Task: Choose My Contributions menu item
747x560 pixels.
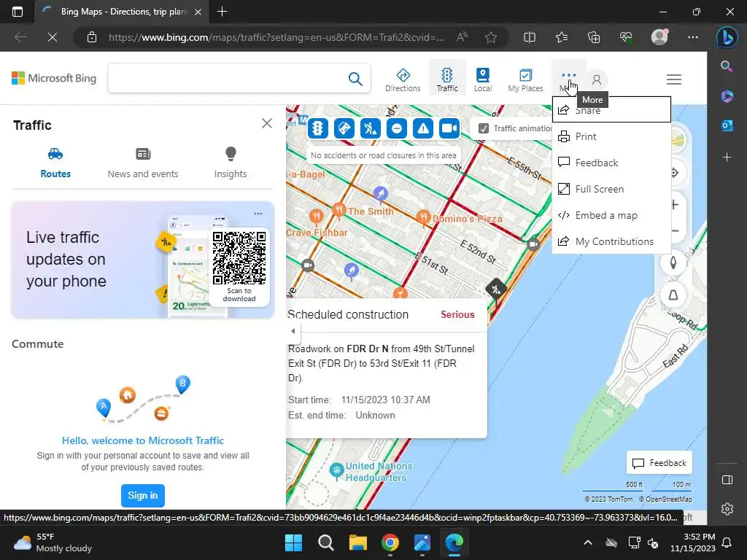Action: coord(611,241)
